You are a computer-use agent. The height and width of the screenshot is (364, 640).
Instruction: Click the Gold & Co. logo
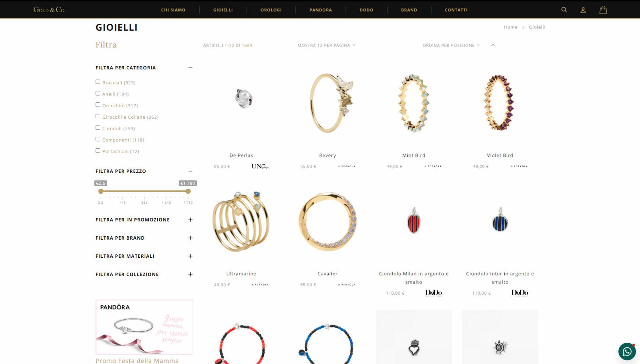pos(49,9)
